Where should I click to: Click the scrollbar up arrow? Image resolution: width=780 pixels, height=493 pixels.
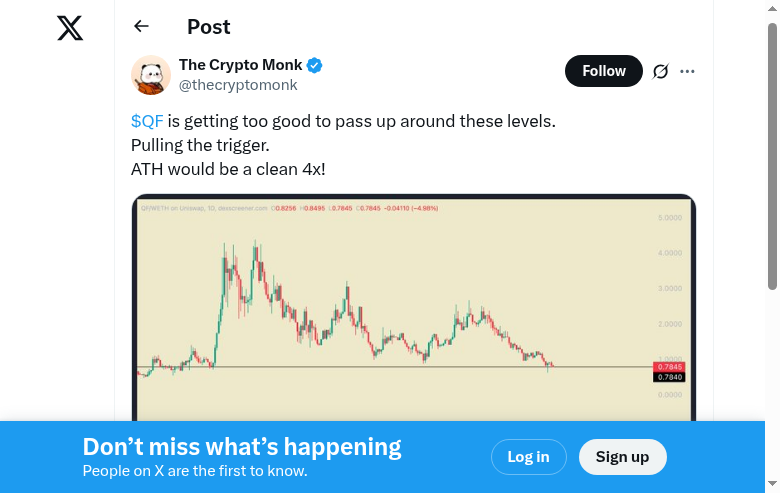(x=772, y=8)
